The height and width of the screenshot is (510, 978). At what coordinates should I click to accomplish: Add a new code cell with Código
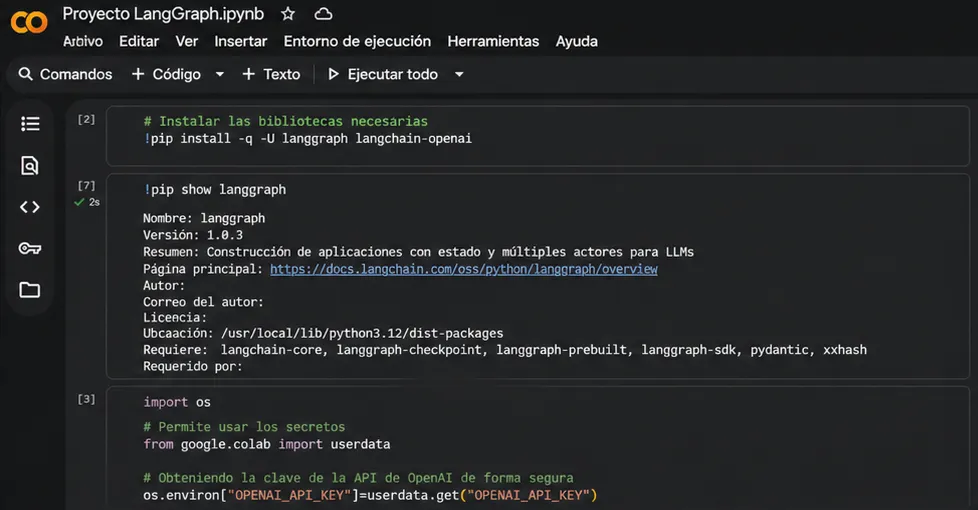[x=167, y=74]
